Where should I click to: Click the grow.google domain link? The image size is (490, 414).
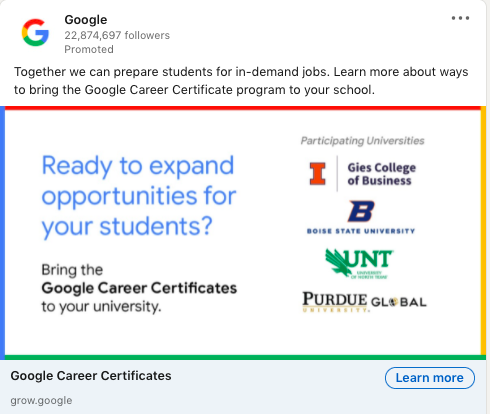[41, 400]
